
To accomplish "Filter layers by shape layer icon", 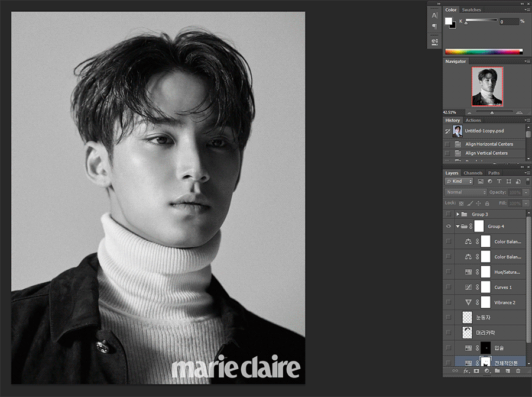I will tap(508, 182).
